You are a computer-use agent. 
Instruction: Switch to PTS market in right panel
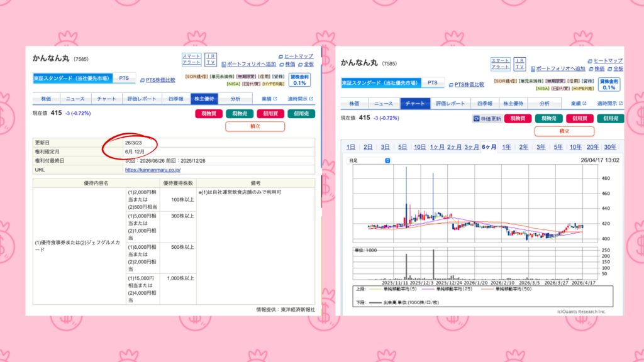point(432,83)
